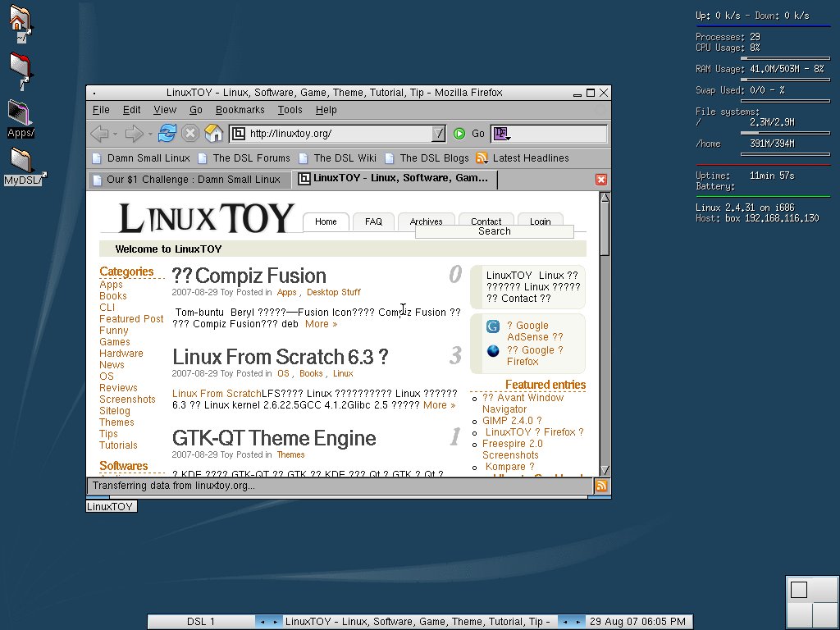Click the LinuxTOY logo

[x=206, y=217]
